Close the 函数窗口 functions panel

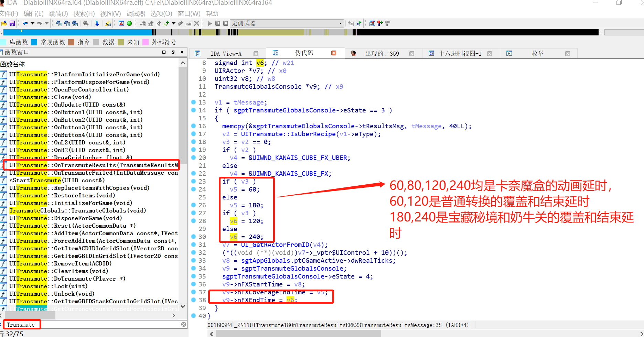182,52
